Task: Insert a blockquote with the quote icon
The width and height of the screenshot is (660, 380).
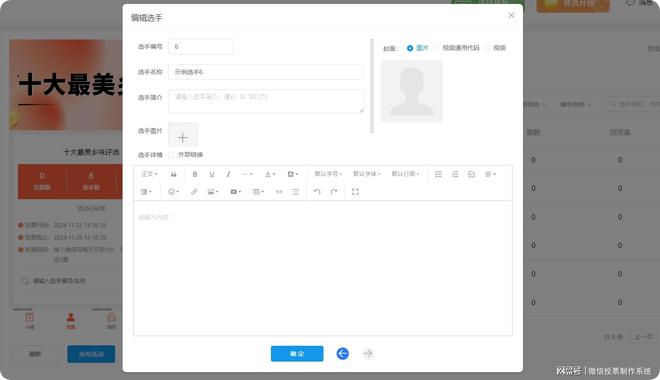Action: pos(173,174)
